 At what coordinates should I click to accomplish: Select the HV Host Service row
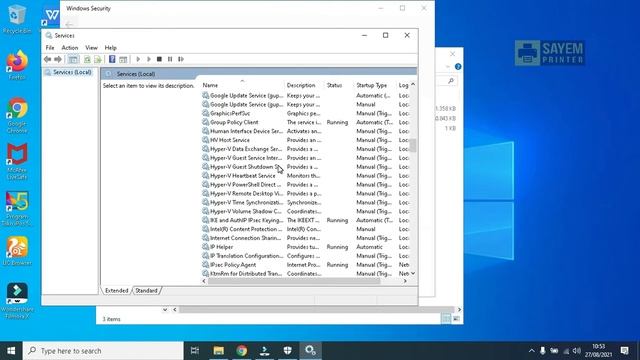[306, 140]
